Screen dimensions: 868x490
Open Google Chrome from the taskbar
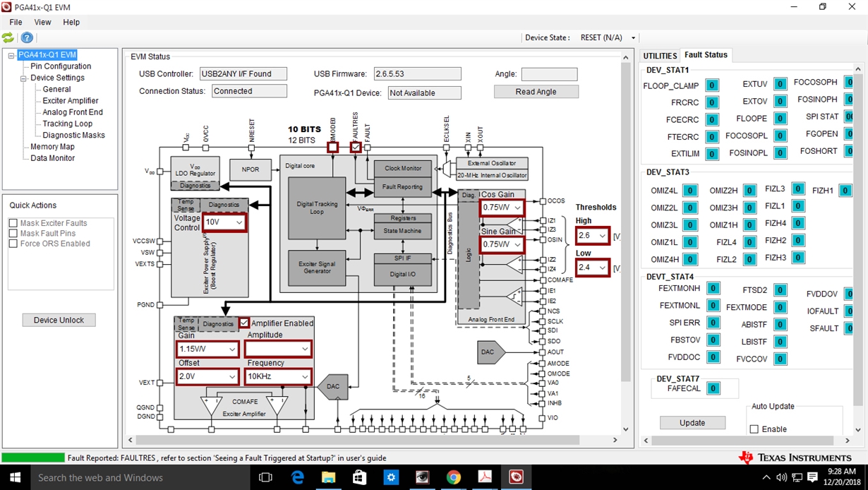(x=454, y=477)
